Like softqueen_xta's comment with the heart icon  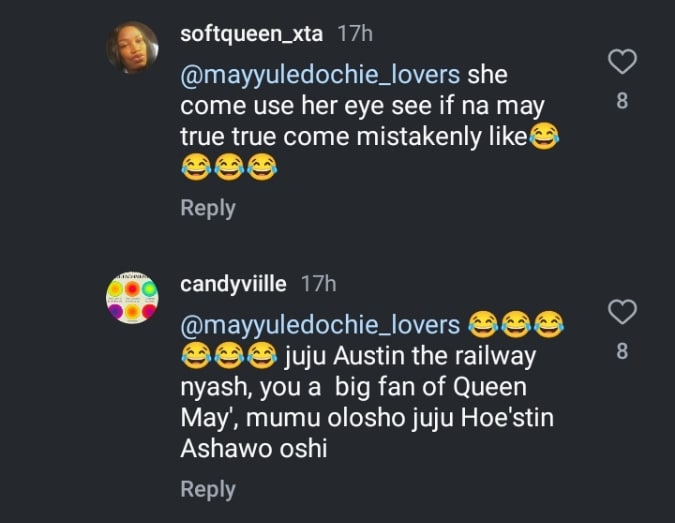pyautogui.click(x=623, y=63)
